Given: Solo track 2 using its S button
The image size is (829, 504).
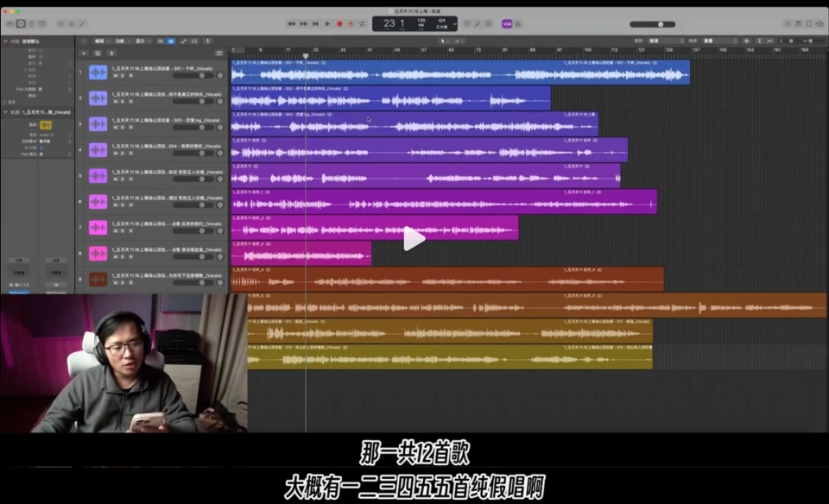Looking at the screenshot, I should (x=122, y=103).
